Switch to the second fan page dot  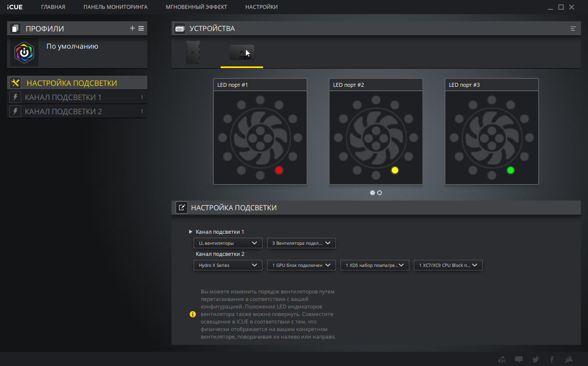tap(379, 193)
